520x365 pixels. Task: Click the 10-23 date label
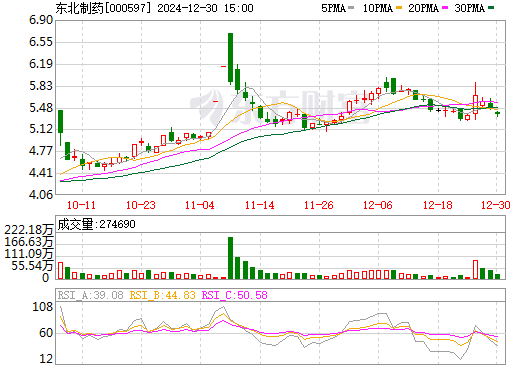point(141,205)
